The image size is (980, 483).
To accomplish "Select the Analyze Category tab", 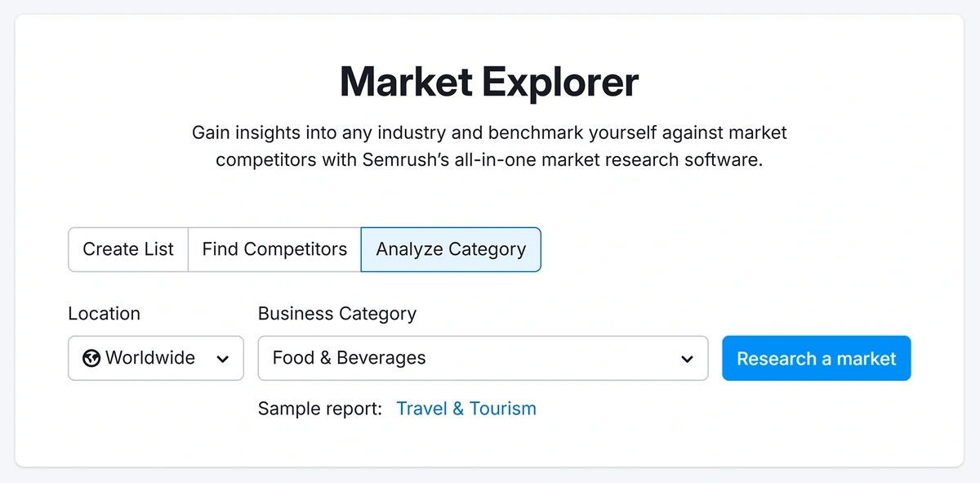I will [451, 249].
